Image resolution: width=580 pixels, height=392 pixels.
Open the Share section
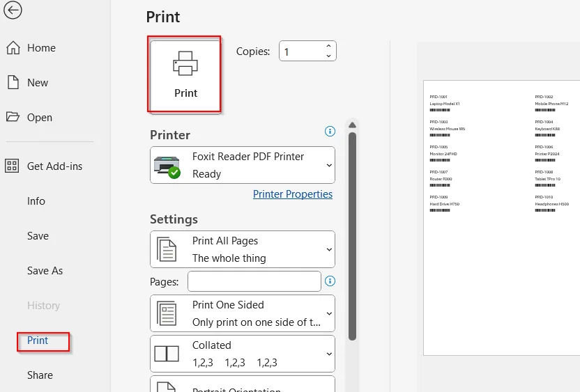click(40, 375)
